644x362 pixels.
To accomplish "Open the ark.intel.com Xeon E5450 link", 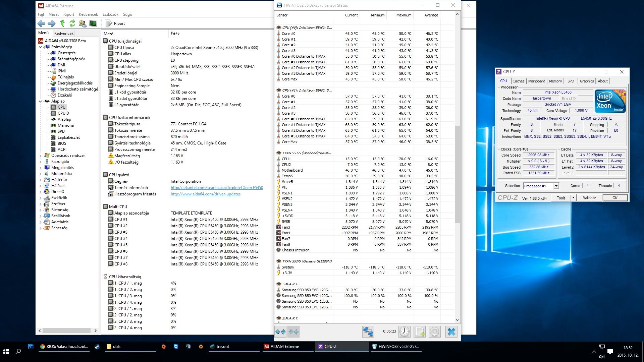I will tap(217, 188).
